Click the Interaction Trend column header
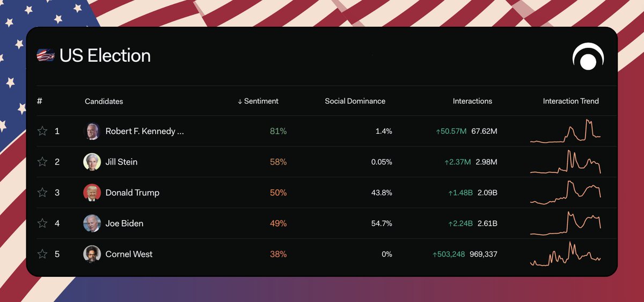 (571, 101)
